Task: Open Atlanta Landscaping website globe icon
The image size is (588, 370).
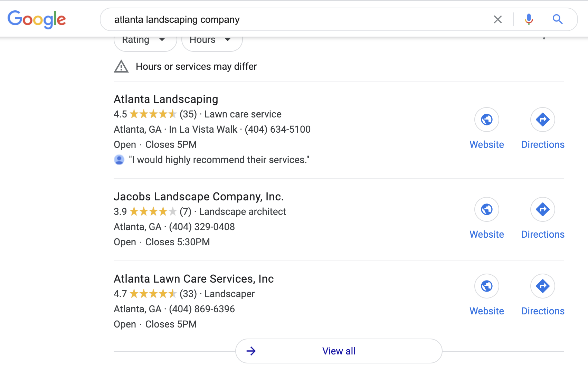Action: tap(486, 120)
